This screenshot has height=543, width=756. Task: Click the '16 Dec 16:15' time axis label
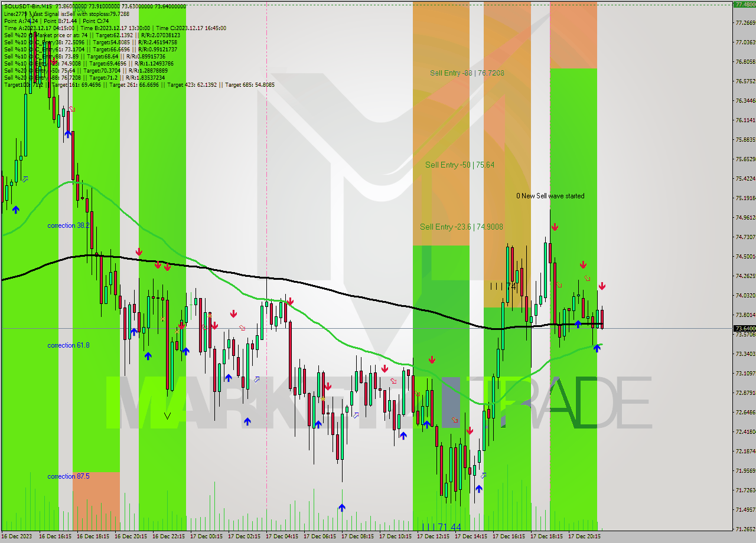55,537
